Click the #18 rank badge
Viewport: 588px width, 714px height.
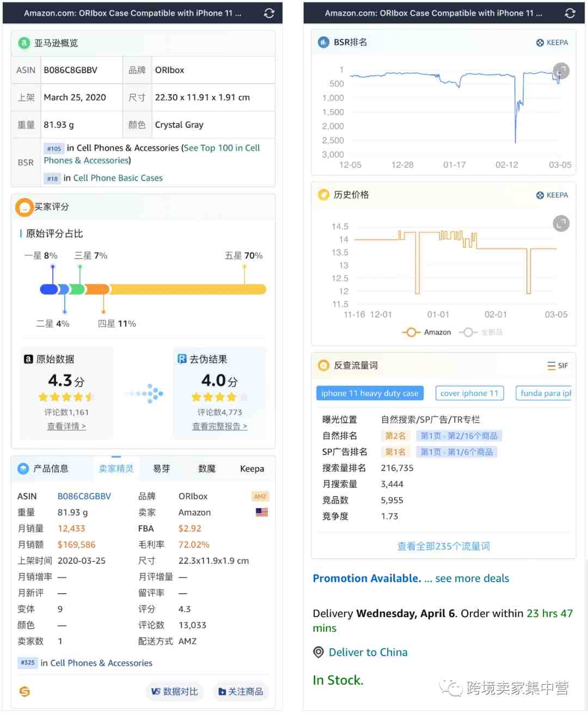(52, 179)
